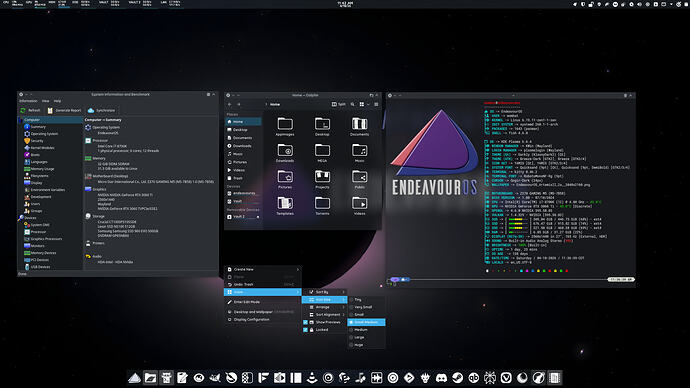The width and height of the screenshot is (690, 388).
Task: Open the View menu in System Information
Action: coord(45,101)
